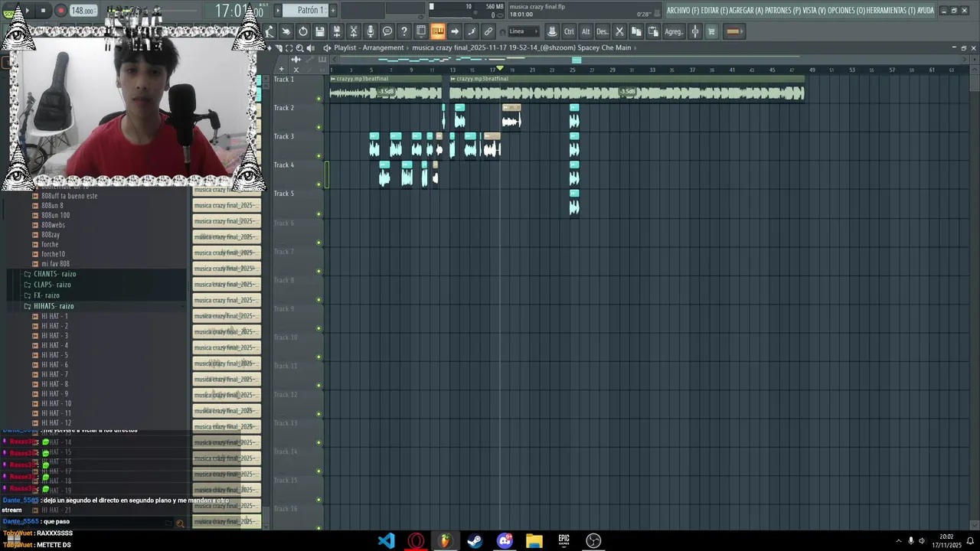Viewport: 980px width, 551px height.
Task: Open the Línea snap dropdown
Action: (x=523, y=31)
